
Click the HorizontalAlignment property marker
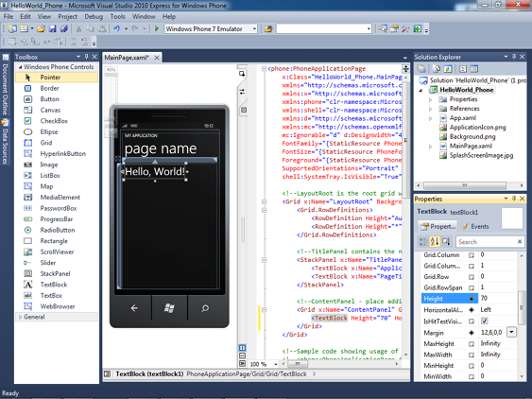click(x=472, y=310)
